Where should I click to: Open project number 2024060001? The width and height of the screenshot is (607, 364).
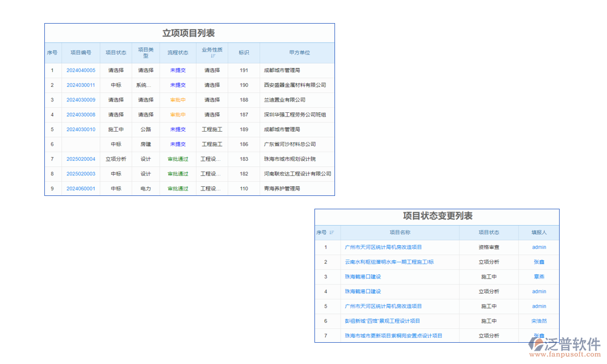pyautogui.click(x=81, y=189)
